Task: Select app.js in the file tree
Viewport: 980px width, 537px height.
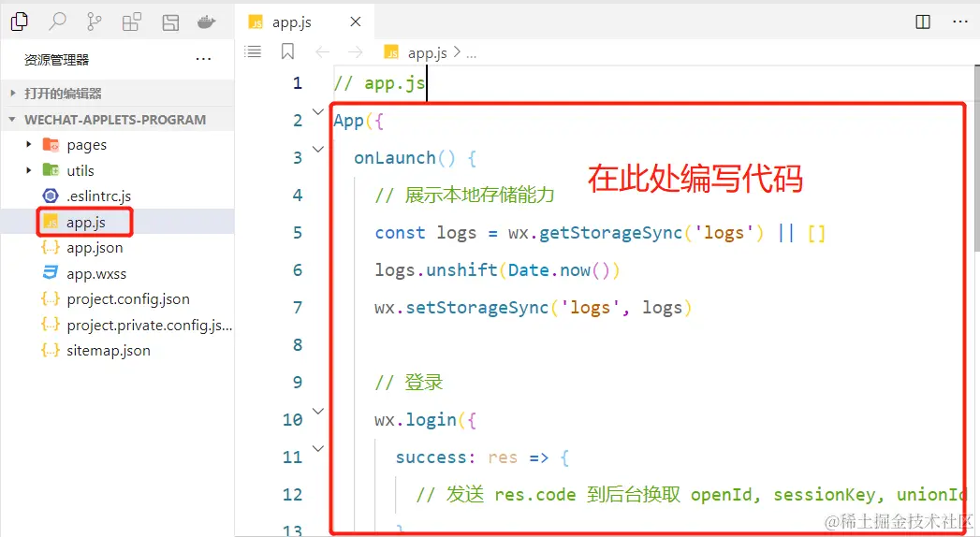Action: point(118,223)
